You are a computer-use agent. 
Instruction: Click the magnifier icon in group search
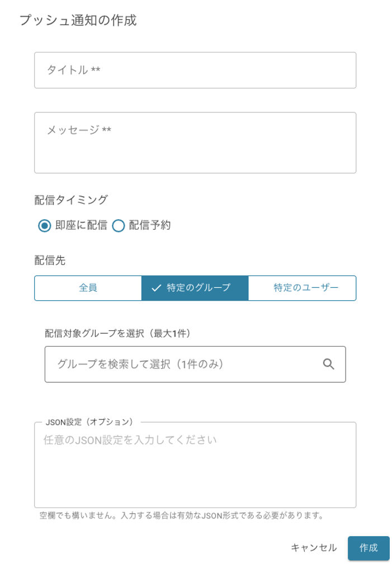[329, 364]
